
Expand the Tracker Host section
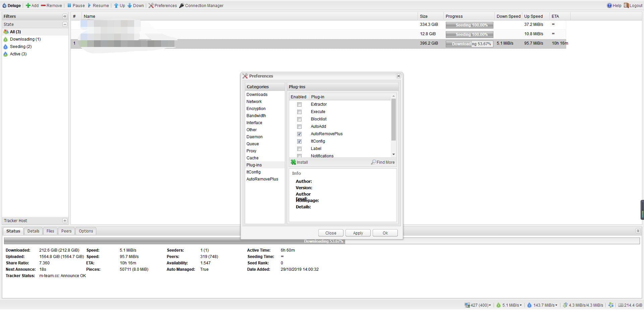coord(65,221)
